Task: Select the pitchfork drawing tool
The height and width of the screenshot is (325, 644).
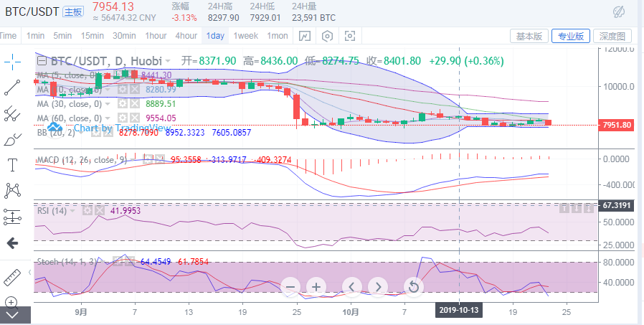Action: click(x=12, y=113)
